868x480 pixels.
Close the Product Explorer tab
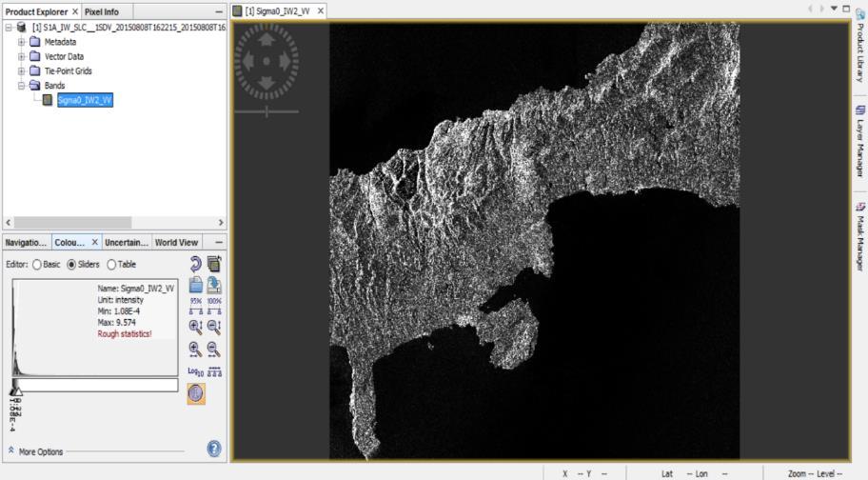pos(75,11)
